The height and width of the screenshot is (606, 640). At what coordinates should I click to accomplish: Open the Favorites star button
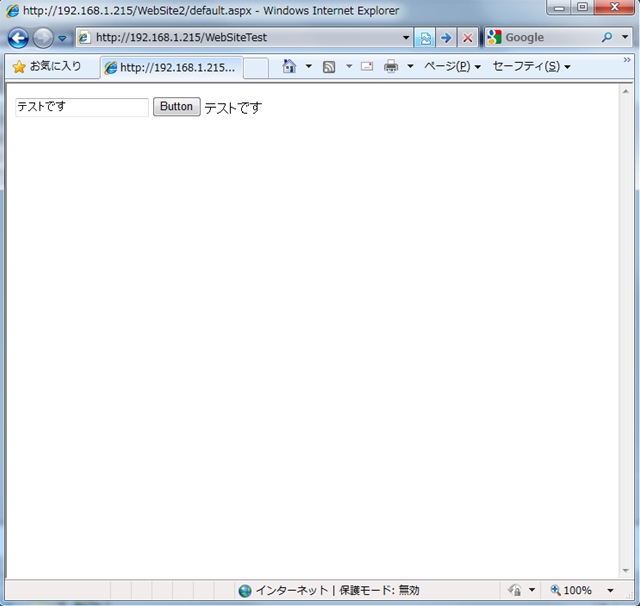[47, 66]
